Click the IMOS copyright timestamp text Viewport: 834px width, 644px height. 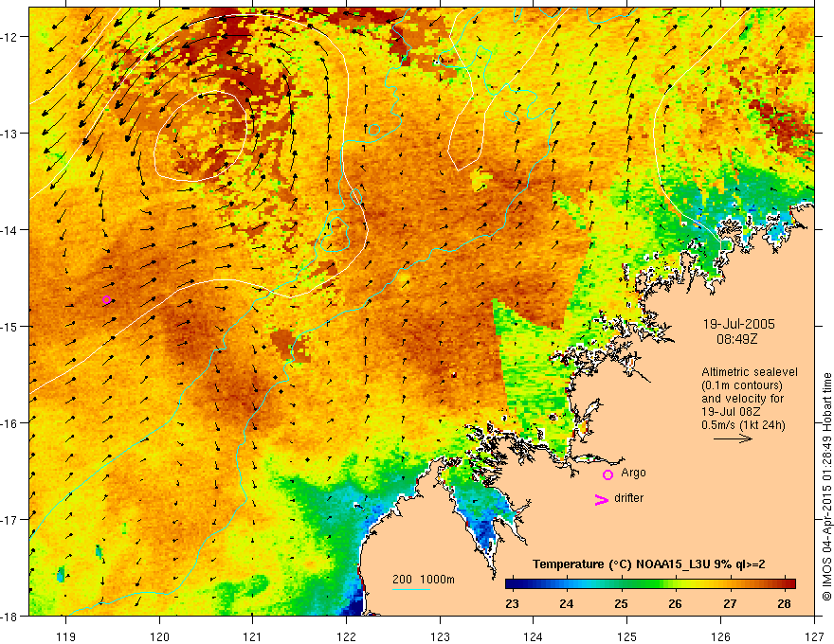click(x=826, y=487)
